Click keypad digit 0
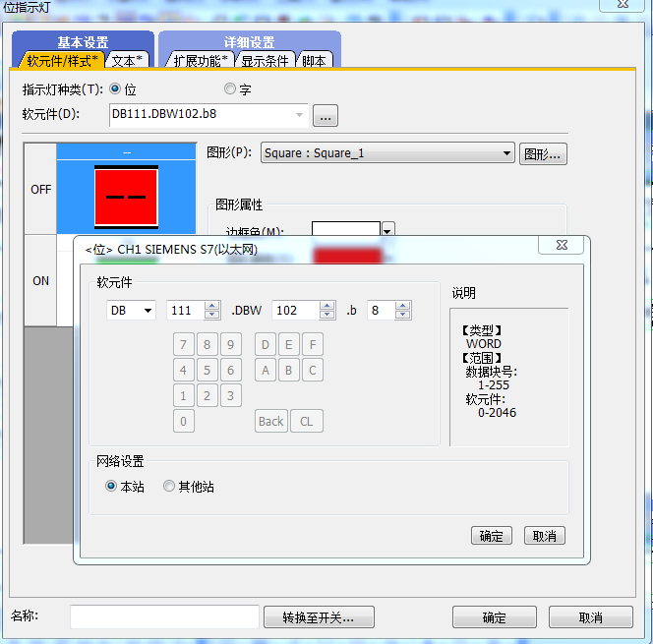653x644 pixels. click(184, 421)
